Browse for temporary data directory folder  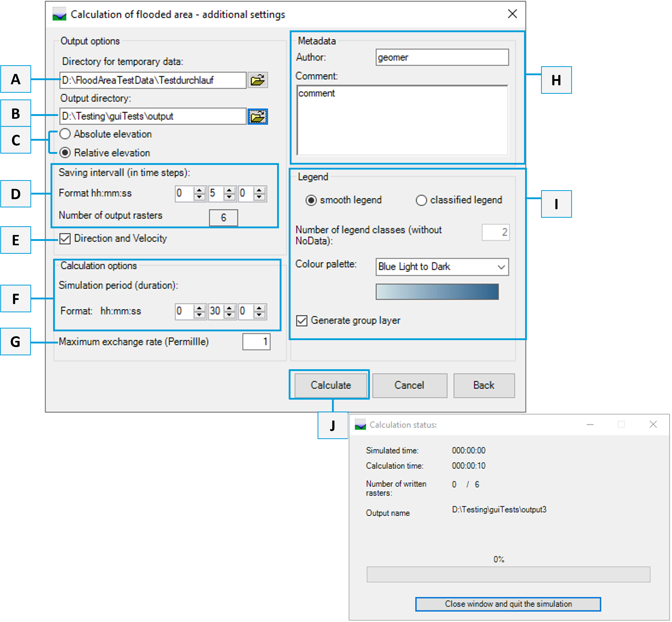(258, 80)
